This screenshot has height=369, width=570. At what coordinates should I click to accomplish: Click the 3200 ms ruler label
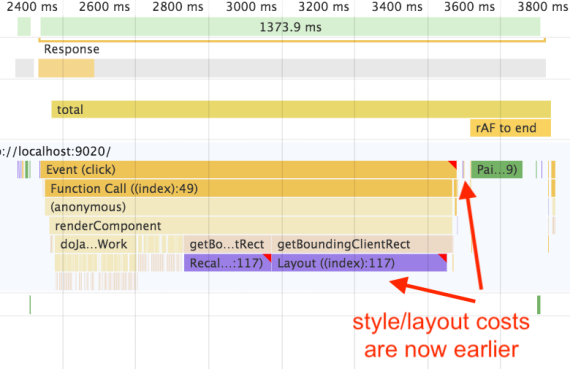point(324,7)
